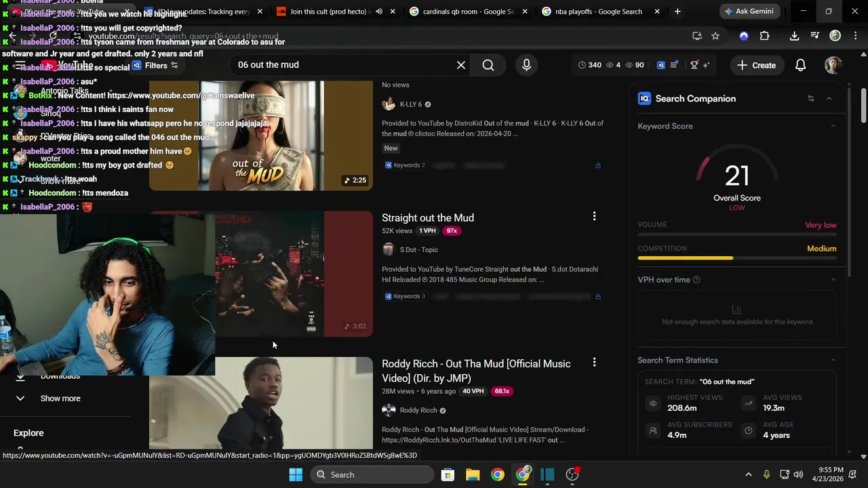Screen dimensions: 868x488
Task: Click the VPH over time help icon
Action: [696, 280]
